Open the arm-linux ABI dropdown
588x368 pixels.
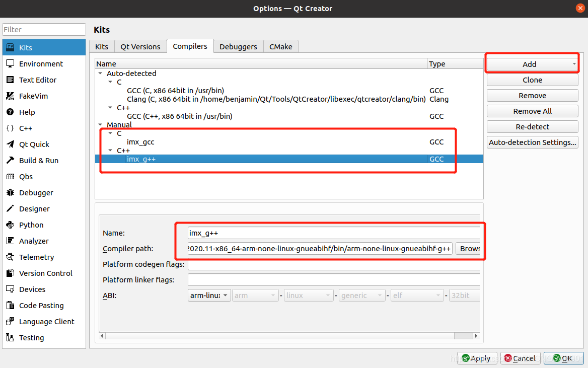(x=209, y=296)
